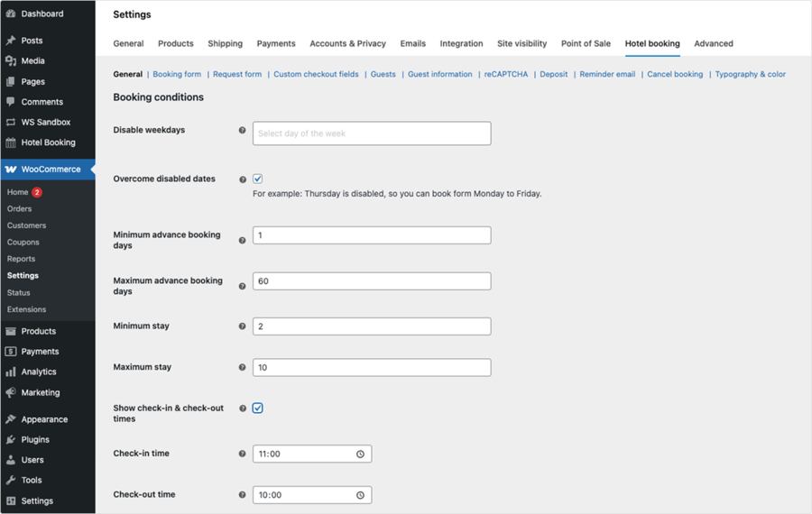Screen dimensions: 812x514
Task: Open the Site visibility tab
Action: pyautogui.click(x=521, y=43)
